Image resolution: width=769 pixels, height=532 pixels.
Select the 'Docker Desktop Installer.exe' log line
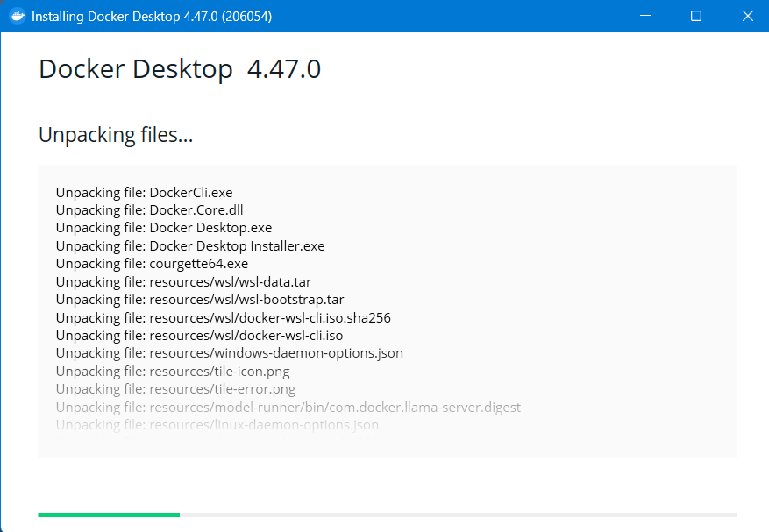[x=190, y=245]
